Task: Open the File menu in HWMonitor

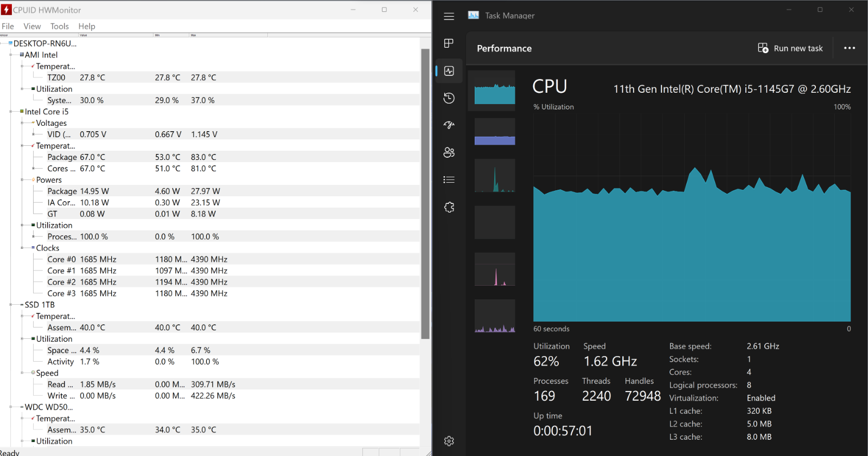Action: point(8,26)
